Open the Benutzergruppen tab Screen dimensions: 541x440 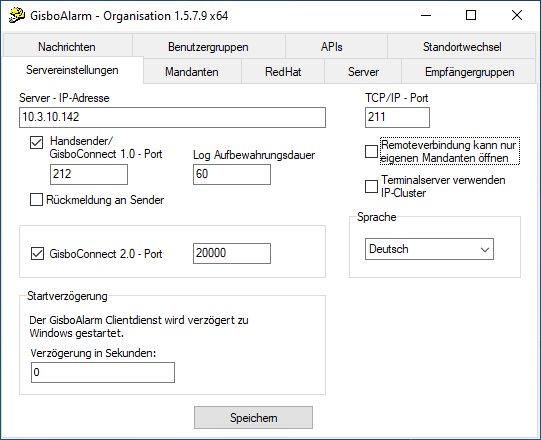(x=208, y=46)
